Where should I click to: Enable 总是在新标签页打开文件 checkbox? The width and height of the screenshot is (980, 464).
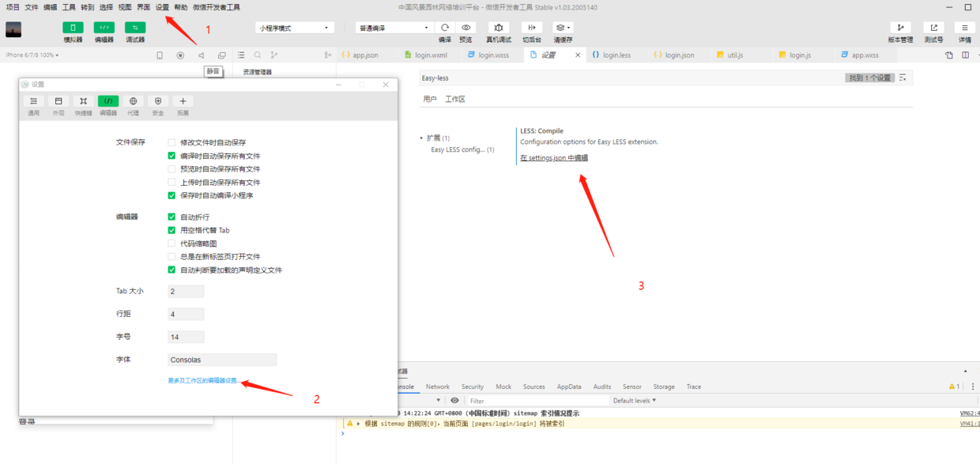point(171,256)
